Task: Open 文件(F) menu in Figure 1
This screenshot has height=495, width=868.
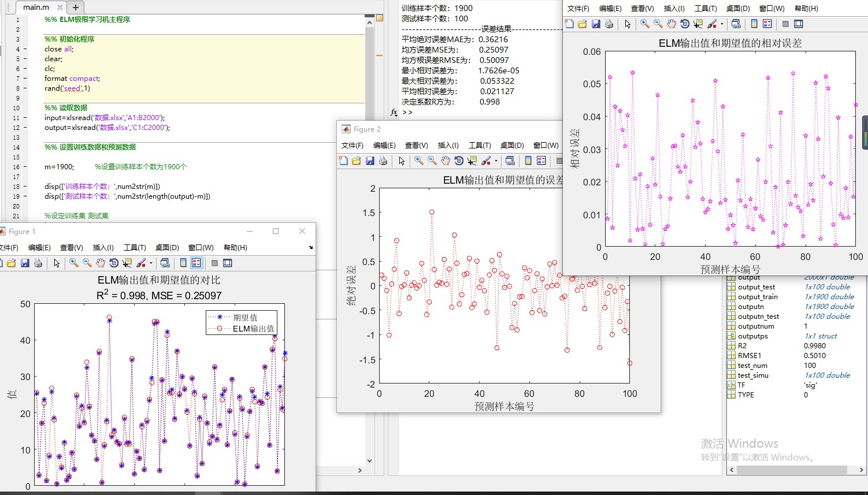Action: [x=8, y=248]
